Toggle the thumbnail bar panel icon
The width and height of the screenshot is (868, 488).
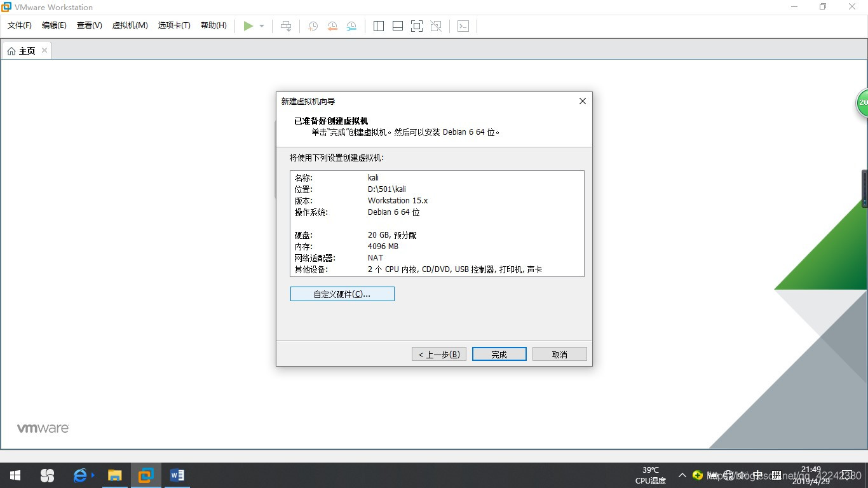pos(398,26)
